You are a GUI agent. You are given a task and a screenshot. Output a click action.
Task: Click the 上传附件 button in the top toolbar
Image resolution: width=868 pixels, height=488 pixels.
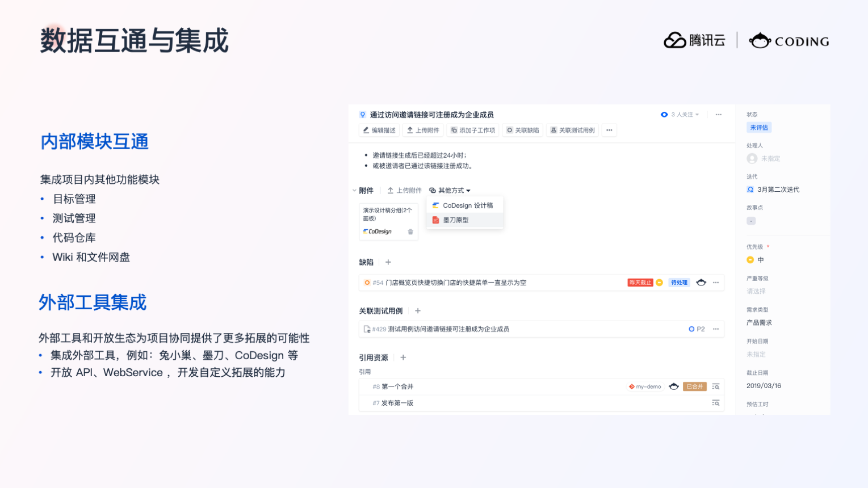423,131
